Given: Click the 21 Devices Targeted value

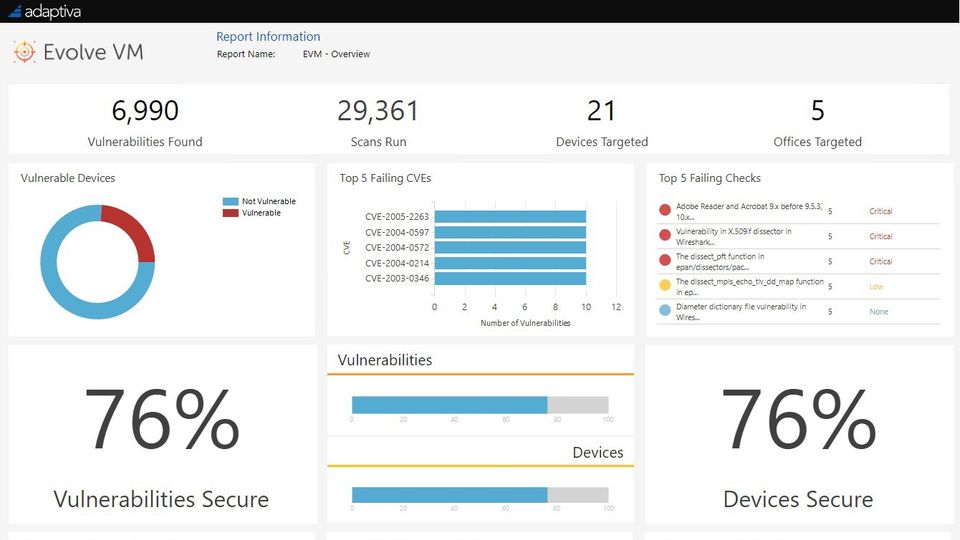Looking at the screenshot, I should (601, 111).
